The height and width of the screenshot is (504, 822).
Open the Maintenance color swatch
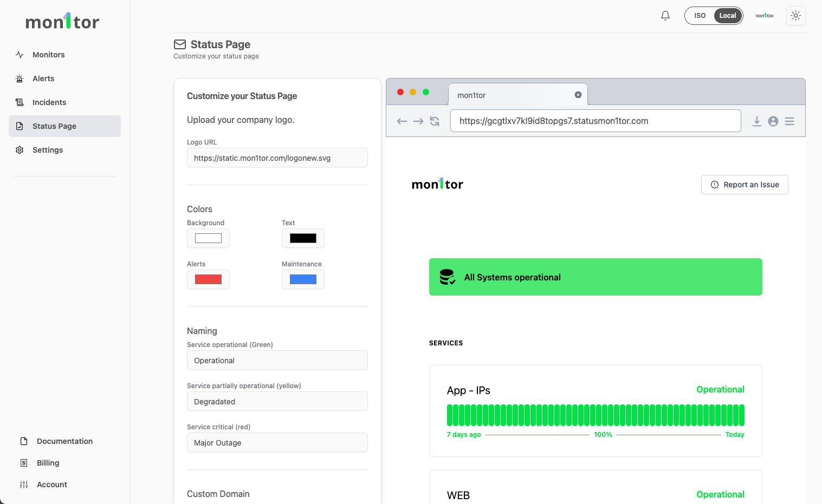tap(303, 279)
